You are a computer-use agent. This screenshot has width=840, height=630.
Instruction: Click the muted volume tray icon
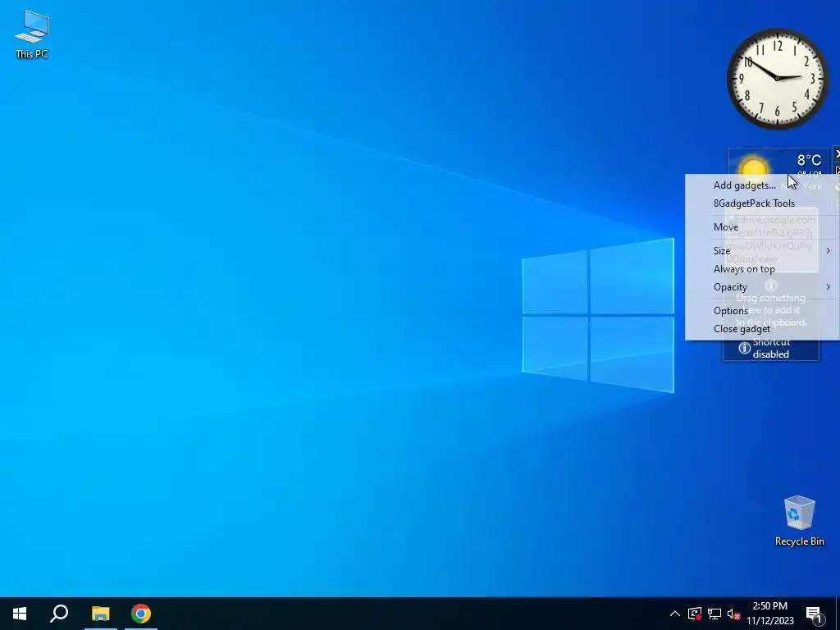733,614
